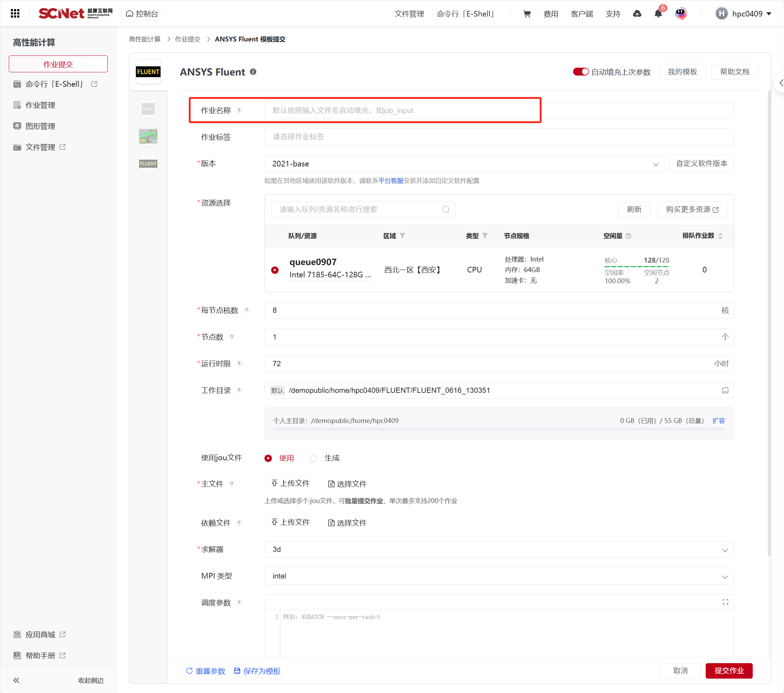Select the BASE template thumbnail
The image size is (784, 693).
click(148, 109)
